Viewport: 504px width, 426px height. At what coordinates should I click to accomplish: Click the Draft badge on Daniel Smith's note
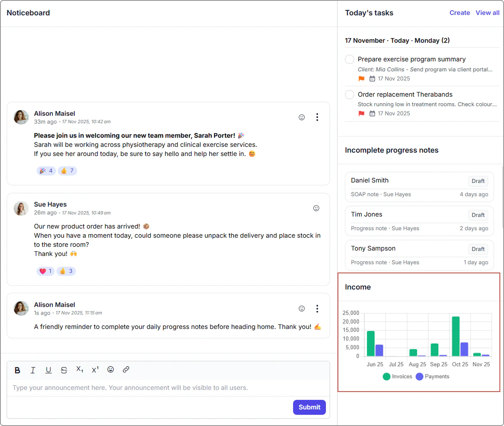click(x=478, y=181)
